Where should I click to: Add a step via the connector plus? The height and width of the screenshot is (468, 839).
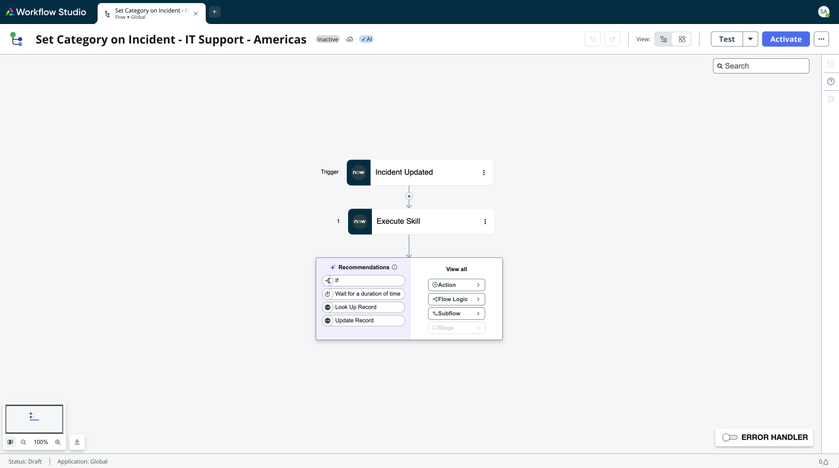409,196
